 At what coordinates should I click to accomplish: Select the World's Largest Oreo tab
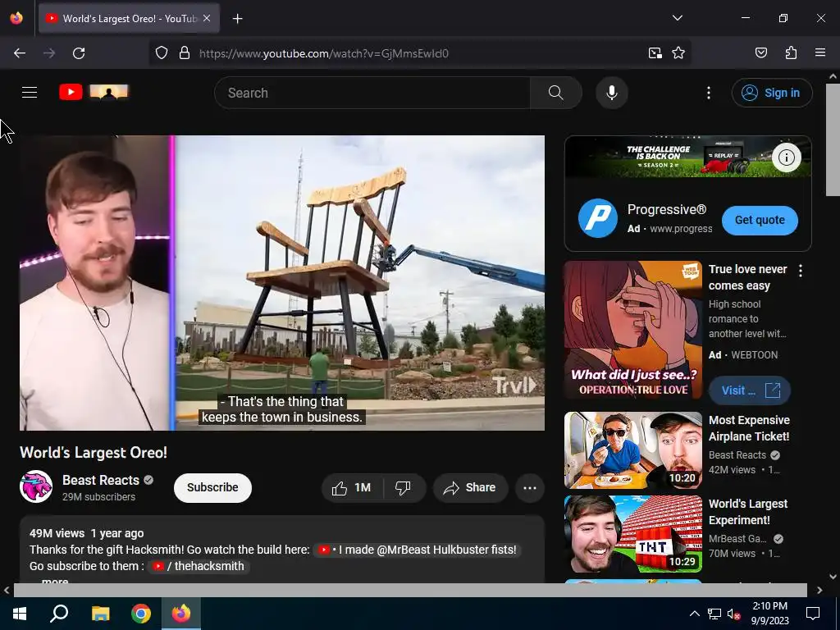(x=129, y=19)
